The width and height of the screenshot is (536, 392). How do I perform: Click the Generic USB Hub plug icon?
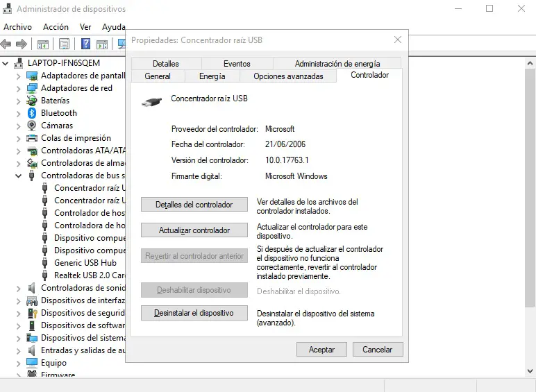click(44, 263)
